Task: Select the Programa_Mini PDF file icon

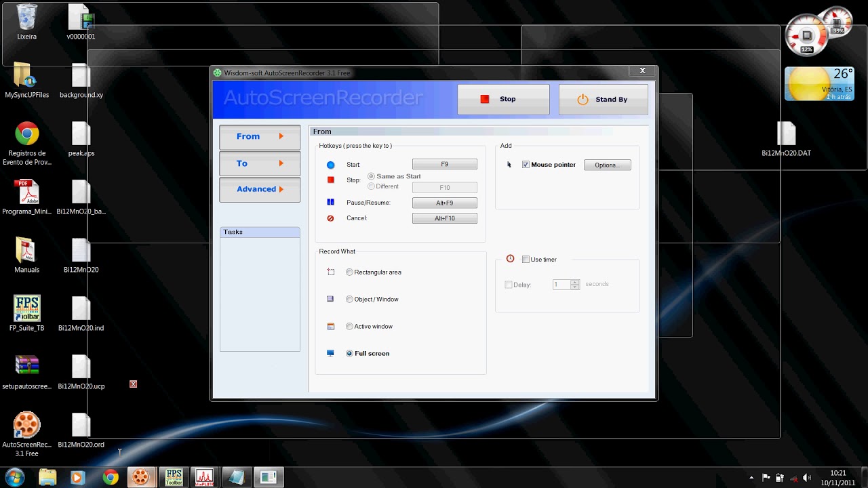Action: [x=26, y=197]
